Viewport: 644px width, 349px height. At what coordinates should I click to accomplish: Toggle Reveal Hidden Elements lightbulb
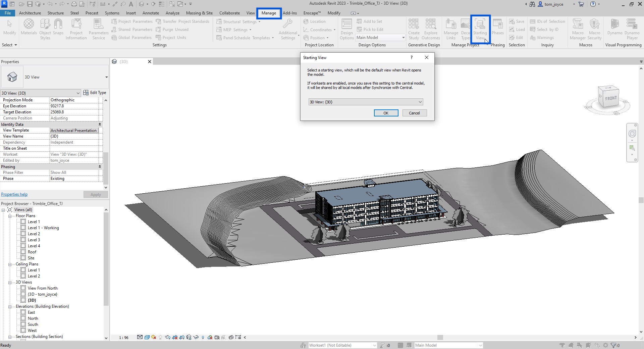point(203,337)
